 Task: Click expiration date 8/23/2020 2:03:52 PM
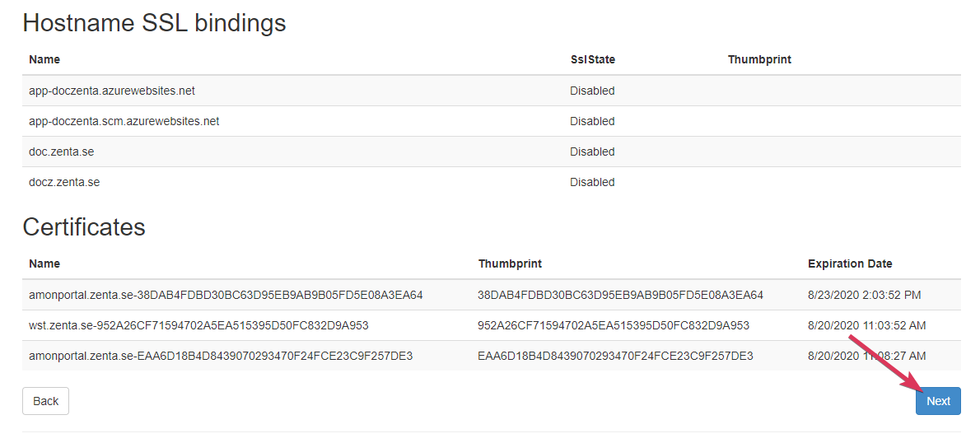[864, 295]
